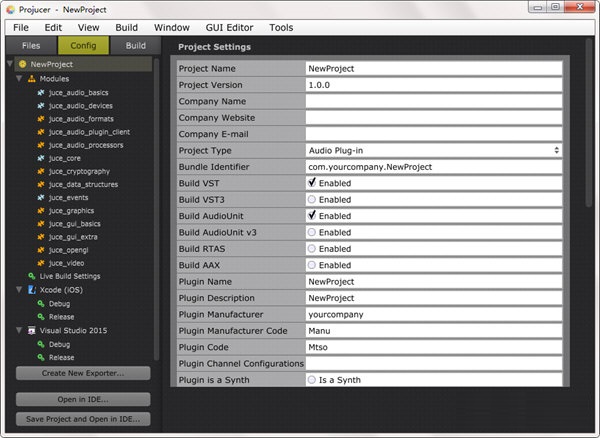Open the File menu
600x438 pixels.
click(x=21, y=28)
